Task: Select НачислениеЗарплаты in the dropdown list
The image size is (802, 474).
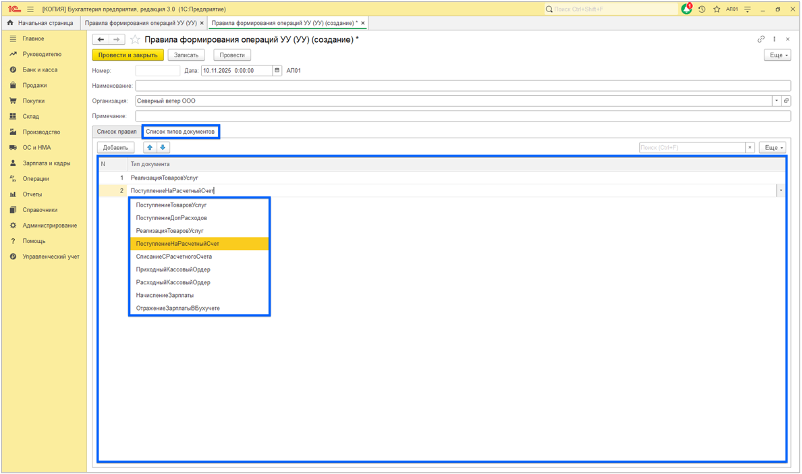Action: pyautogui.click(x=165, y=295)
